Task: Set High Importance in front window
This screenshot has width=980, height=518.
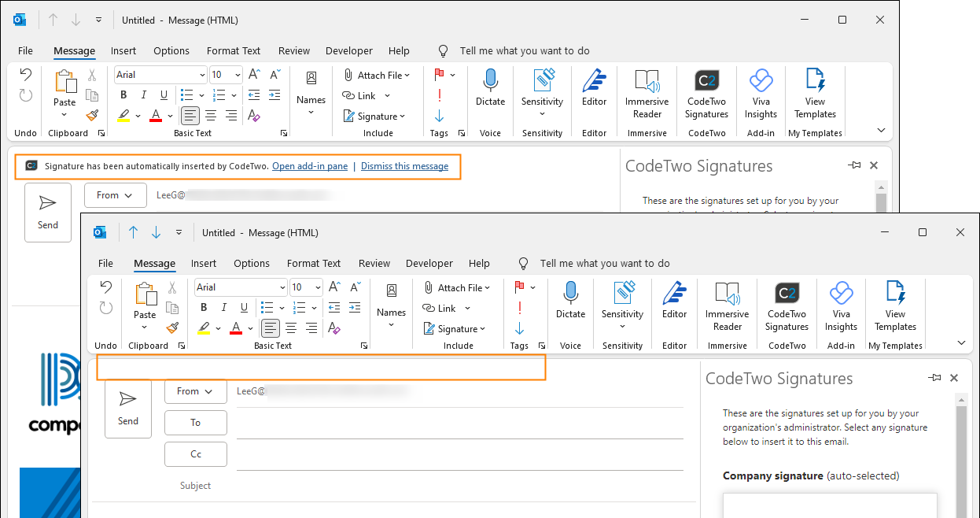Action: (519, 308)
